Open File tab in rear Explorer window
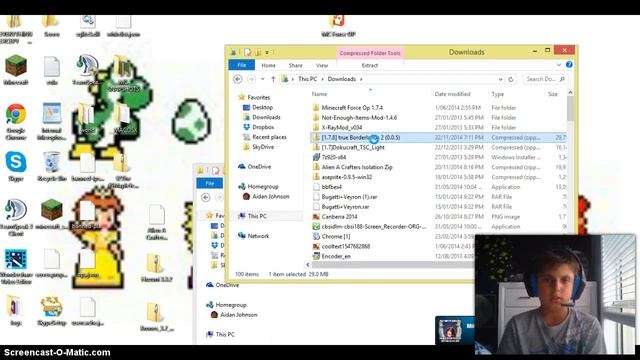 click(x=209, y=183)
